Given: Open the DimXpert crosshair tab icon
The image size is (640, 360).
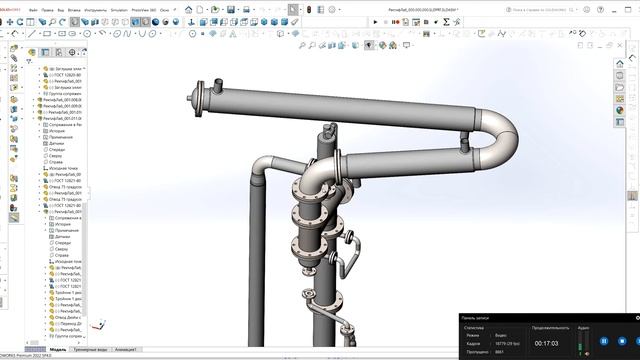Looking at the screenshot, I should [x=72, y=52].
